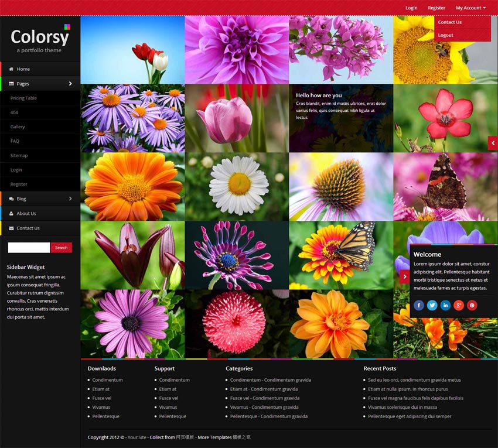Collapse the Pages submenu chevron
Viewport: 498px width, 448px height.
coord(70,84)
